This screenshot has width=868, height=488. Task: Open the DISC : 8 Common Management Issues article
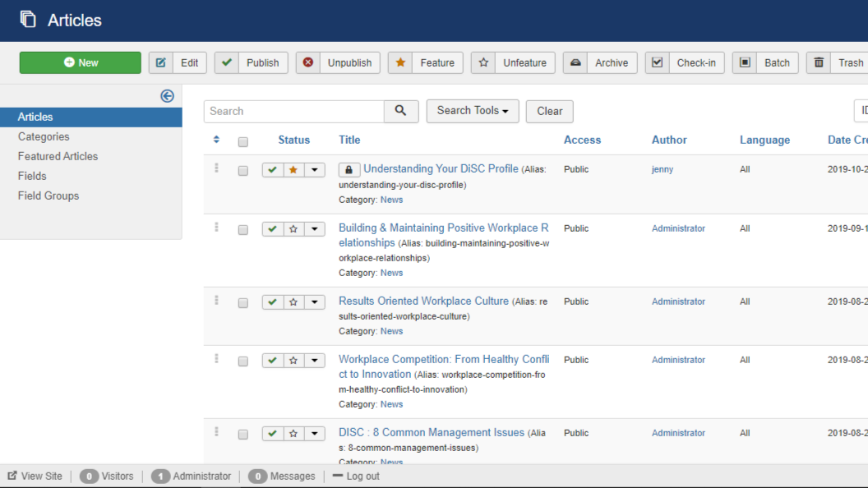[432, 433]
